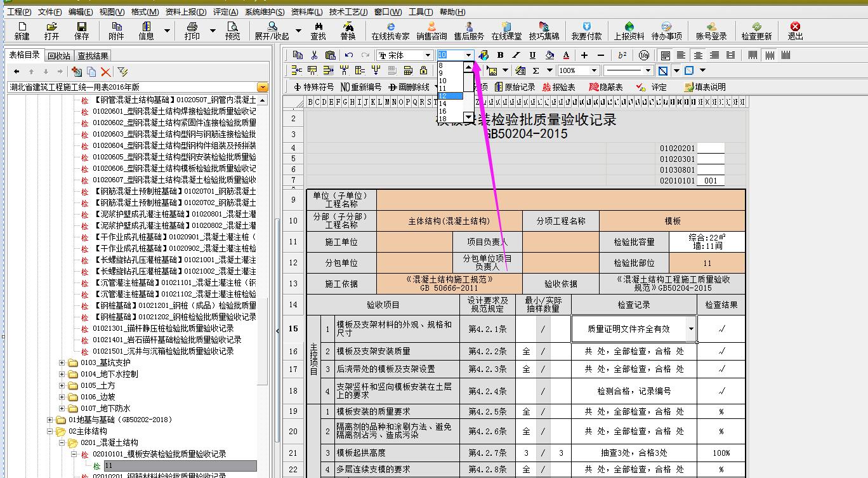Toggle underline formatting
This screenshot has width=868, height=478.
coord(532,55)
